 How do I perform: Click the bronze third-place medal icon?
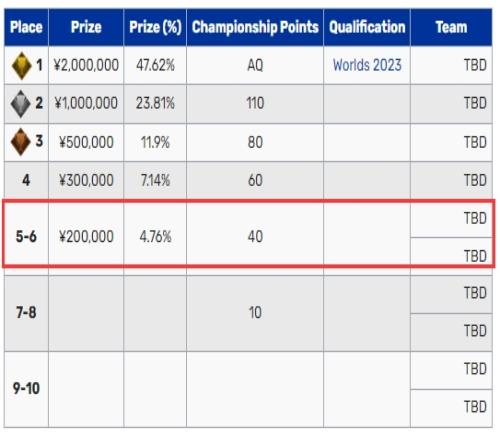pyautogui.click(x=21, y=142)
